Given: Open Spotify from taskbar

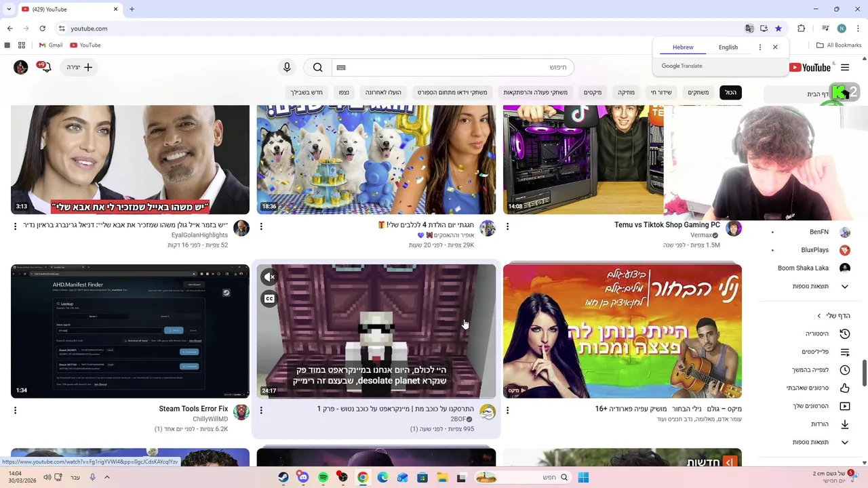Looking at the screenshot, I should (323, 477).
